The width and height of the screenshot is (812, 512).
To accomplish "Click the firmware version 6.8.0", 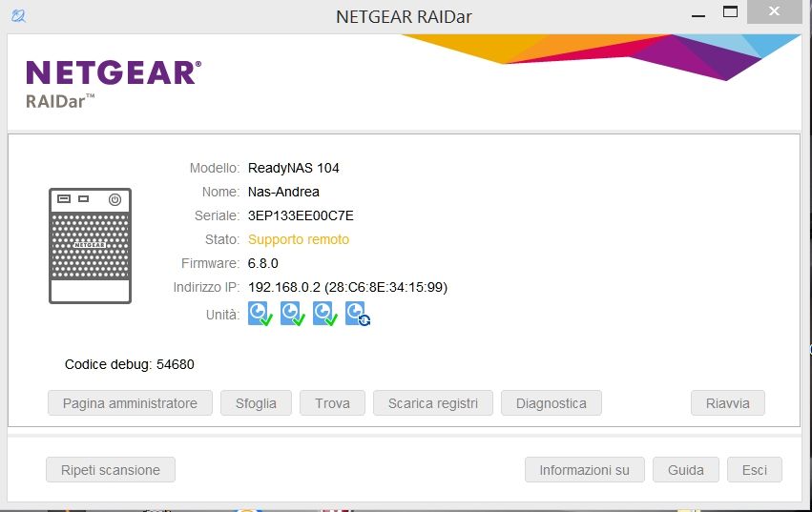I will pyautogui.click(x=262, y=263).
